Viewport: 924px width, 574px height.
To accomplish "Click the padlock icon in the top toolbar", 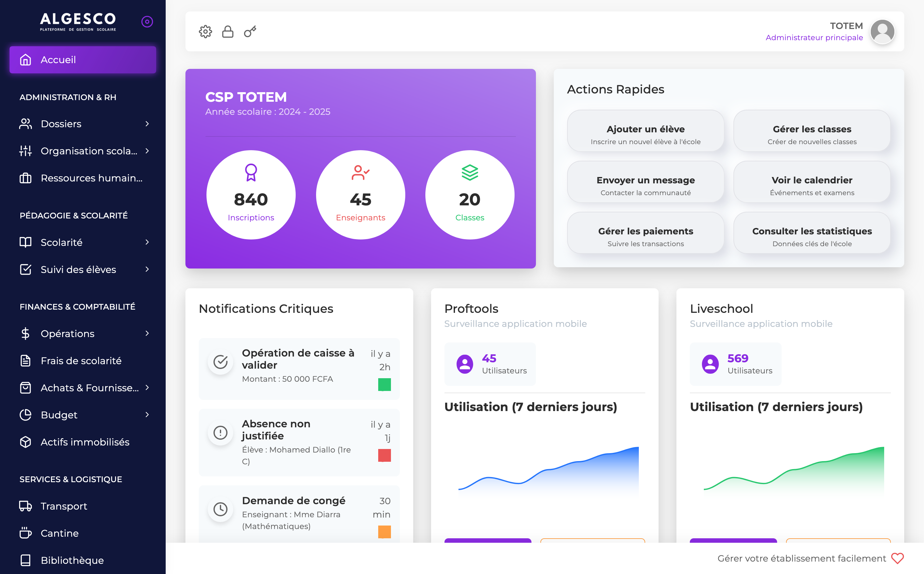I will pyautogui.click(x=227, y=32).
